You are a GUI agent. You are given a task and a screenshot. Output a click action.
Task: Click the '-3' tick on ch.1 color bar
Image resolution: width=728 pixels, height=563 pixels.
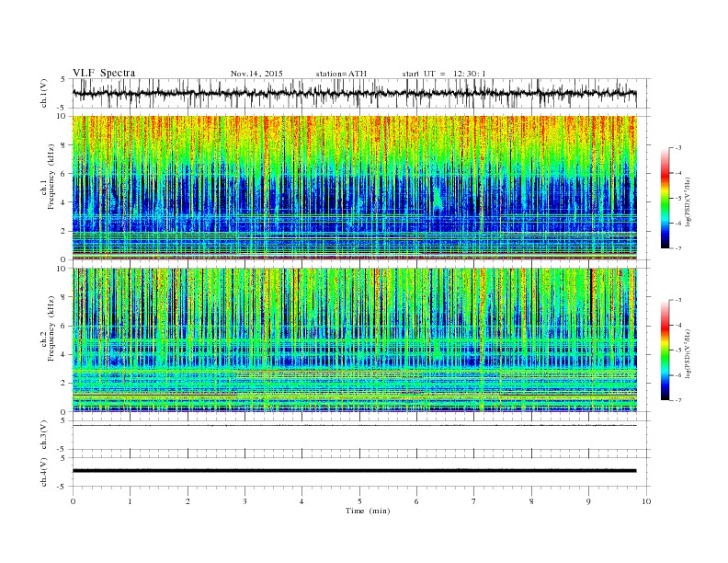click(x=678, y=148)
